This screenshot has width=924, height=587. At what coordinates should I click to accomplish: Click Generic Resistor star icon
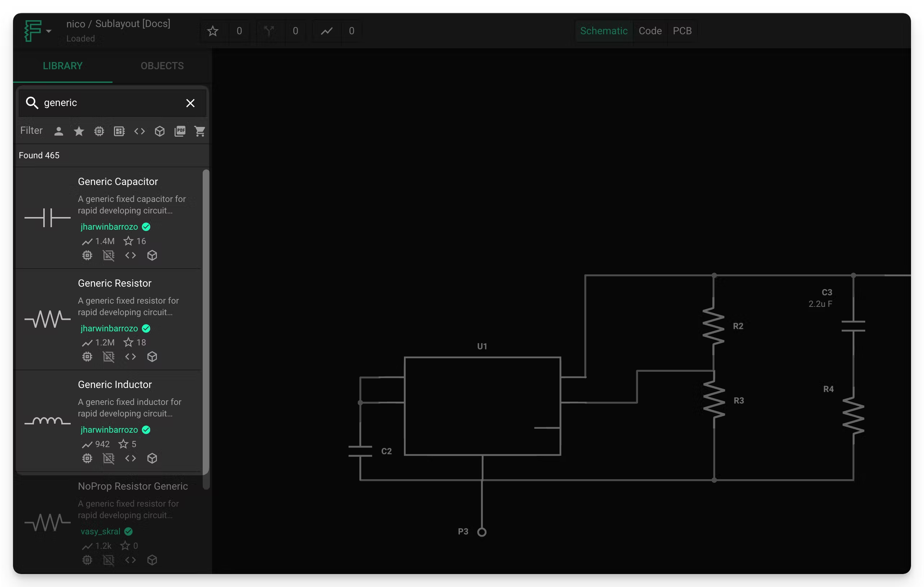[128, 342]
